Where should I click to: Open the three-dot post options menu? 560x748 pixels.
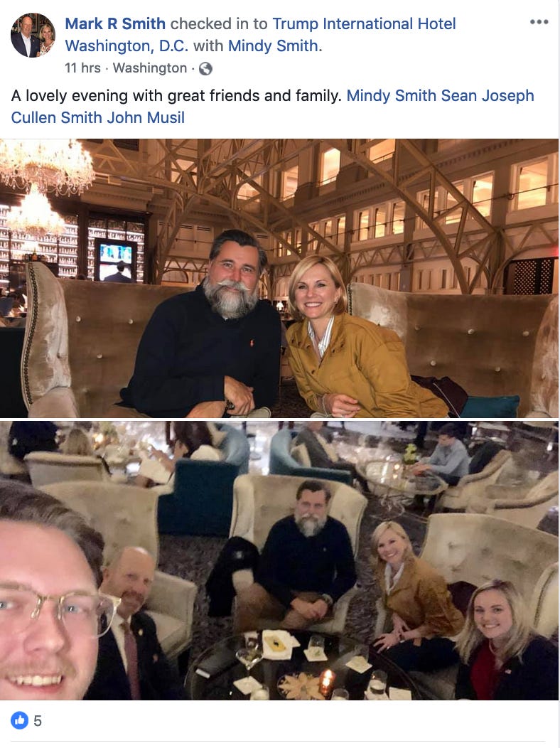539,22
